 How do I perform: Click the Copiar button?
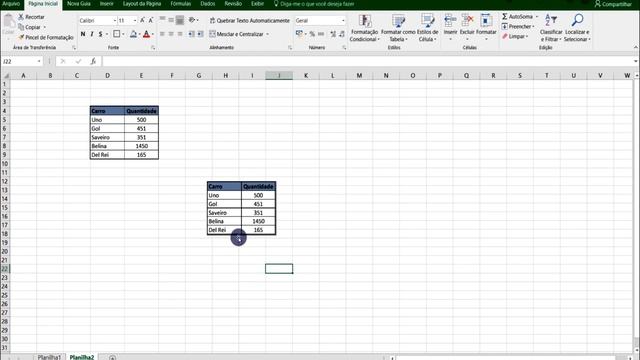(x=31, y=27)
